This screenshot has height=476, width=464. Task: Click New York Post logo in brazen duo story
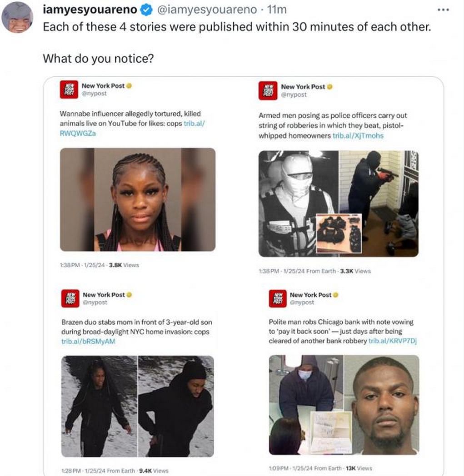tap(70, 298)
